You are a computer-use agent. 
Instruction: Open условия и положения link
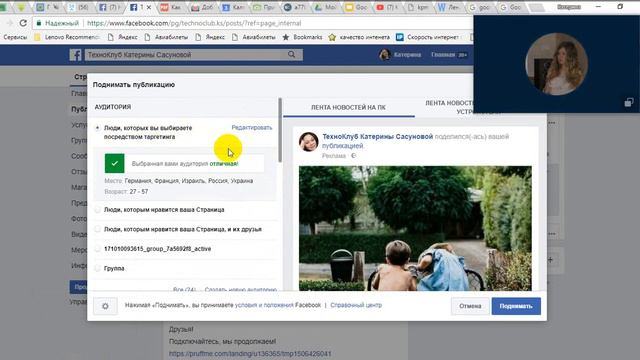point(264,305)
